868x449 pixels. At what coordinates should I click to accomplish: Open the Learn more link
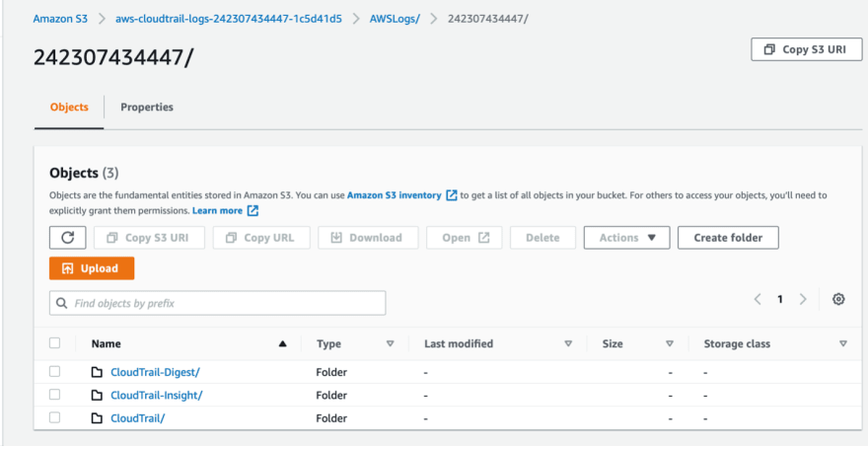tap(218, 211)
